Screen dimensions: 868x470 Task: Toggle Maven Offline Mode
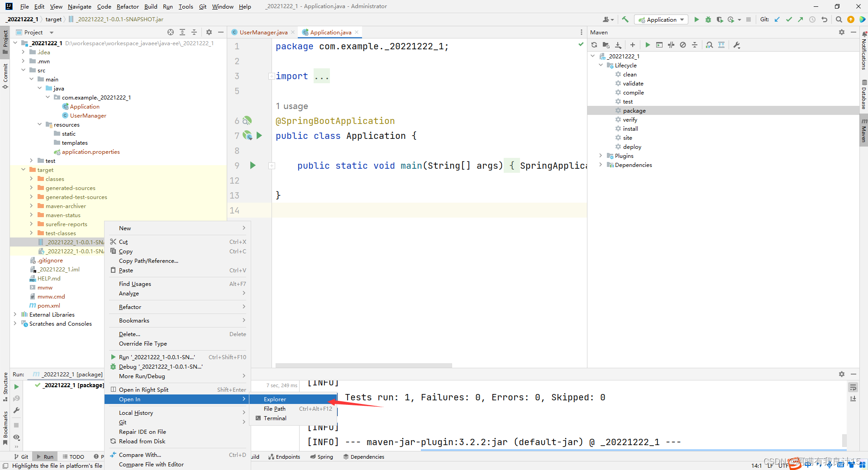click(x=671, y=45)
